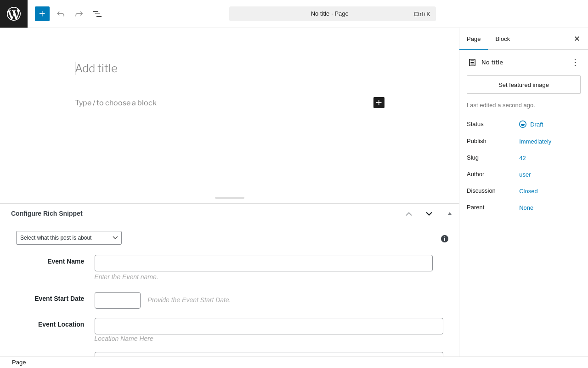Set the Parent page None
The image size is (588, 368).
click(526, 208)
